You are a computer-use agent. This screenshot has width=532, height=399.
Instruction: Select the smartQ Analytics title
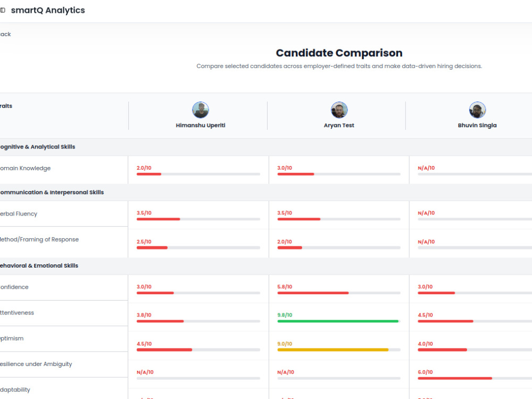tap(48, 10)
